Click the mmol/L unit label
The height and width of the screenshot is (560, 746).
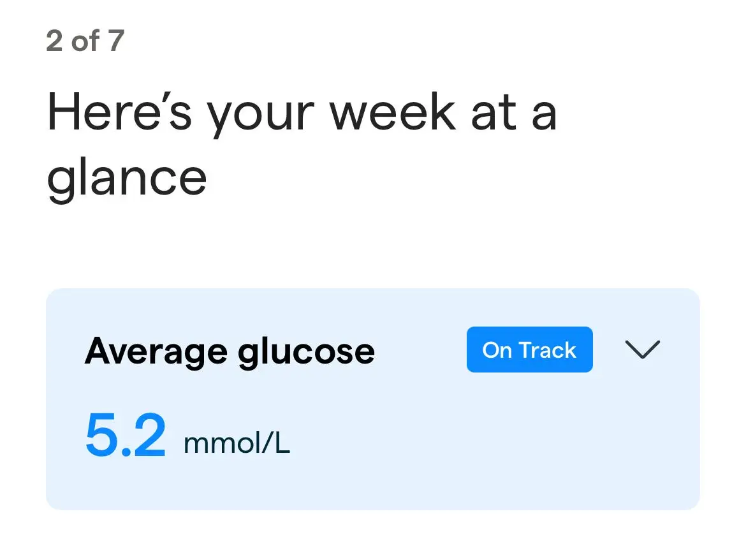pos(237,443)
